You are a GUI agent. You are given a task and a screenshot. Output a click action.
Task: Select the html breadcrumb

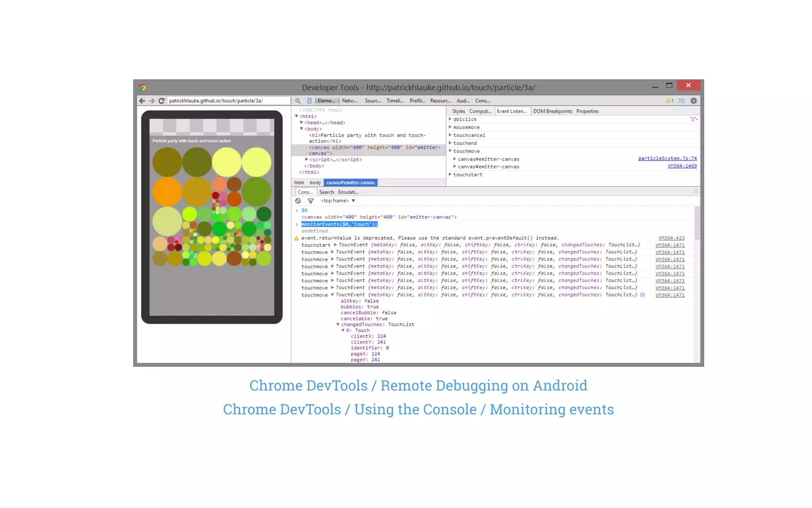[x=299, y=183]
